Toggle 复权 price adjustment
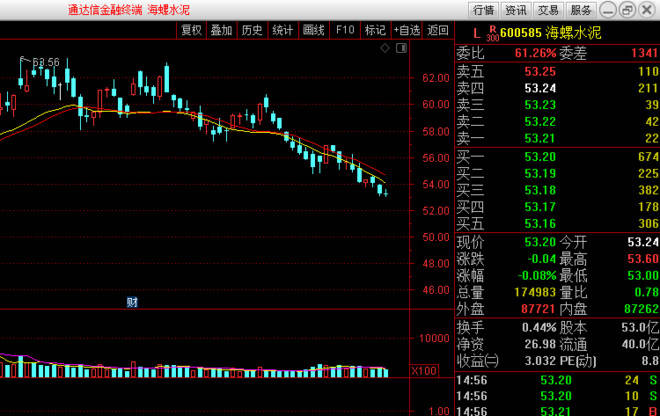This screenshot has height=416, width=660. [190, 30]
